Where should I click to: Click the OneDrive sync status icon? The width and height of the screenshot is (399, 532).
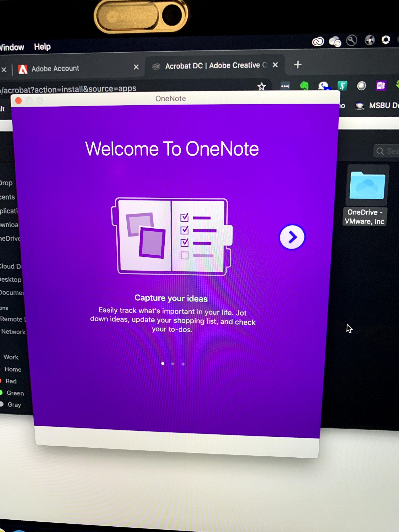[x=335, y=42]
